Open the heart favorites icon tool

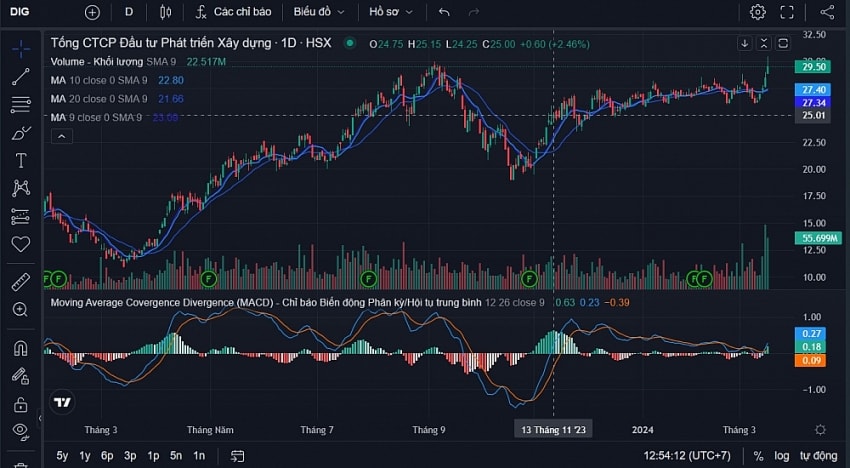click(21, 245)
